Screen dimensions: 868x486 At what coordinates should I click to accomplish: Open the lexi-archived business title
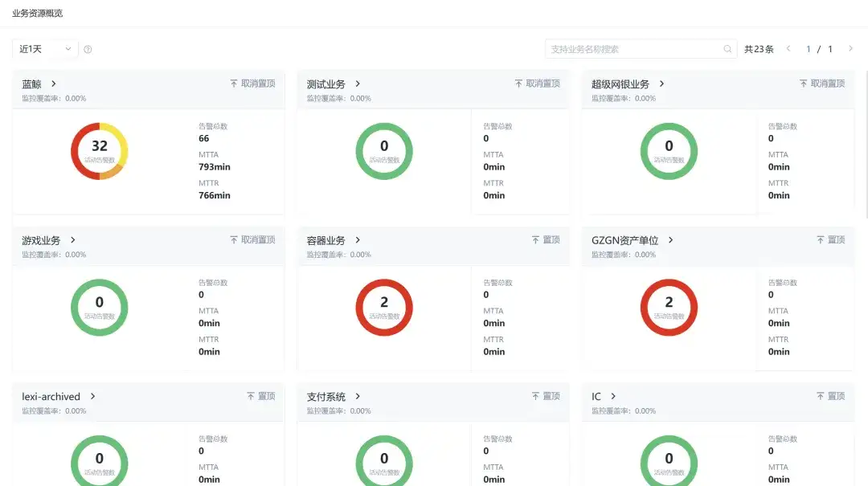coord(51,396)
